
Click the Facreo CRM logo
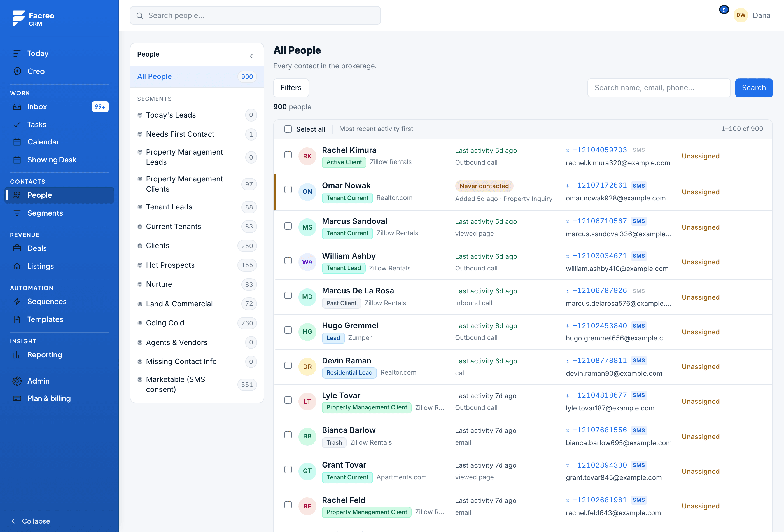click(x=33, y=18)
